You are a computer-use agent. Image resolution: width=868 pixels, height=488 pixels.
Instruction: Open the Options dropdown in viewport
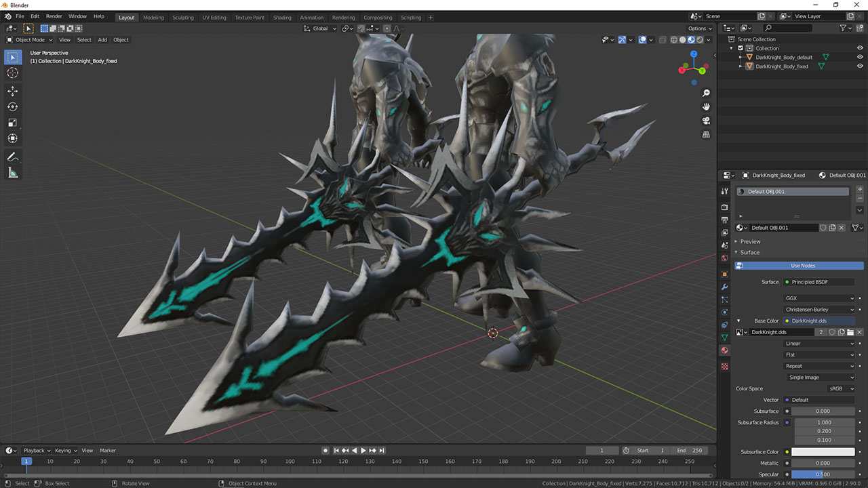700,28
